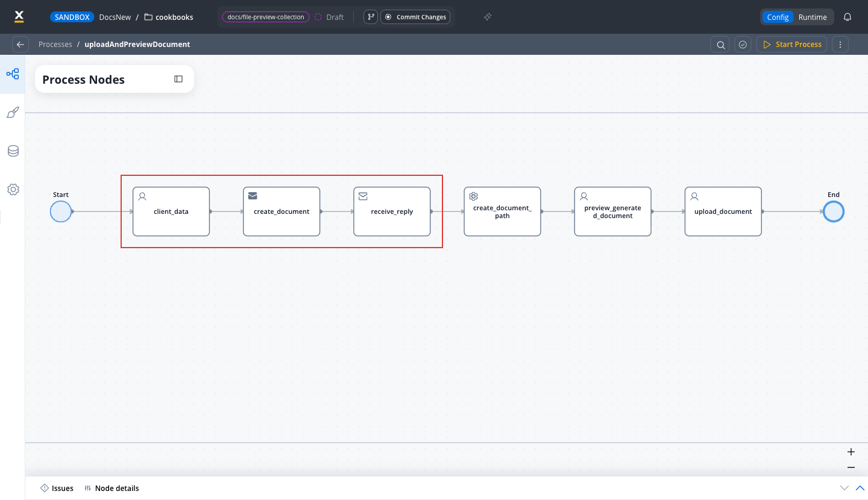Select the upload_document user task node
Image resolution: width=868 pixels, height=500 pixels.
click(x=723, y=211)
